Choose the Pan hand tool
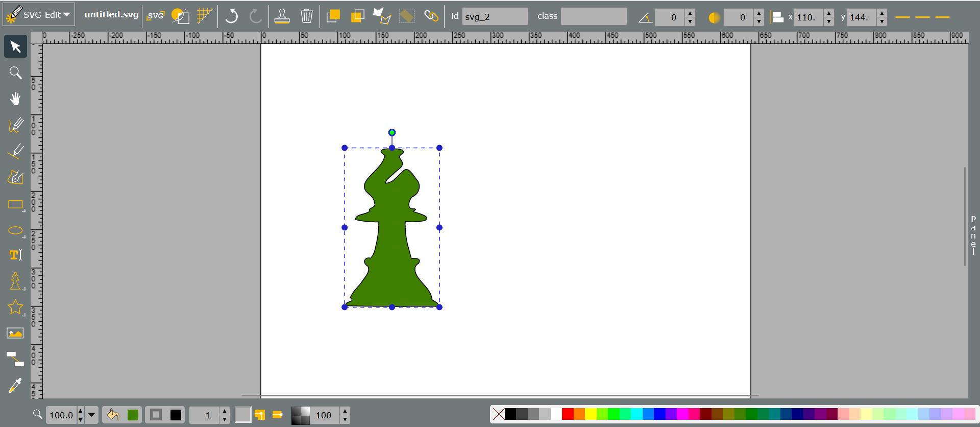Viewport: 980px width, 427px height. (15, 99)
